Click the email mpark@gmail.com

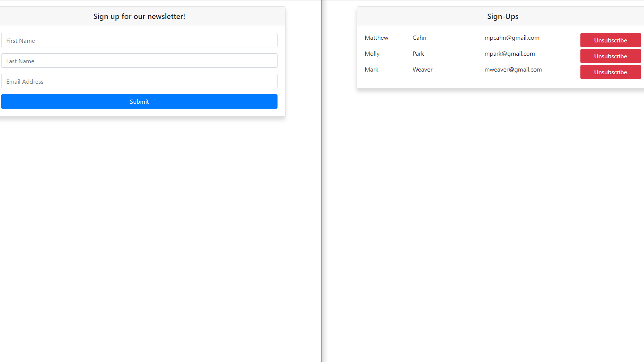click(510, 54)
